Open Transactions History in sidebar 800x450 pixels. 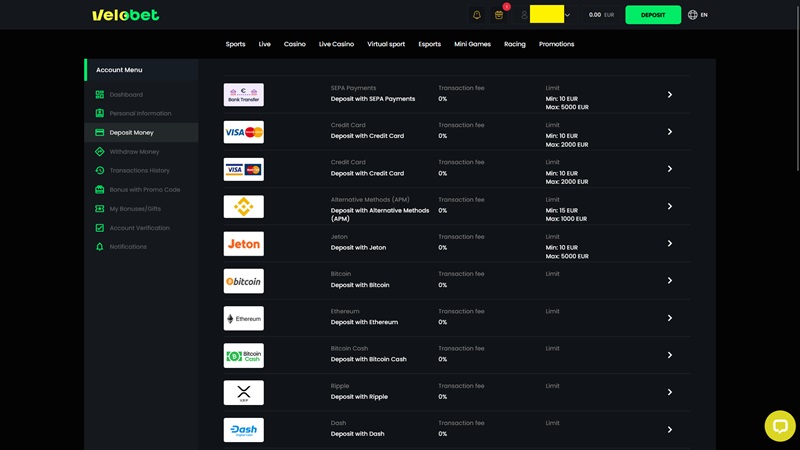click(139, 171)
